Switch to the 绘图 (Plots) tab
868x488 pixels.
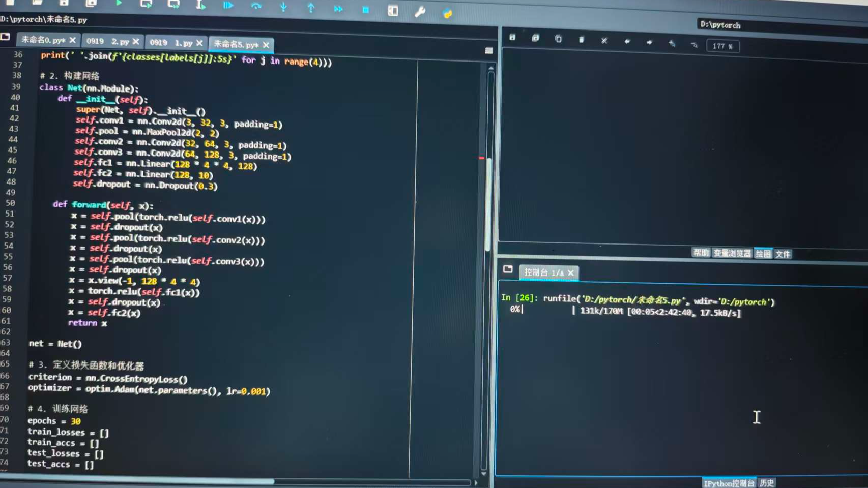click(763, 254)
